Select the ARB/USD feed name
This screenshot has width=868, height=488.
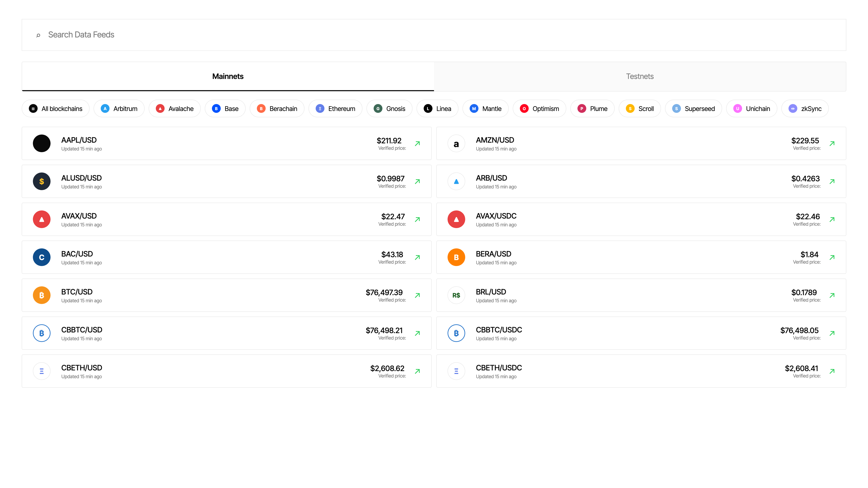pos(491,178)
